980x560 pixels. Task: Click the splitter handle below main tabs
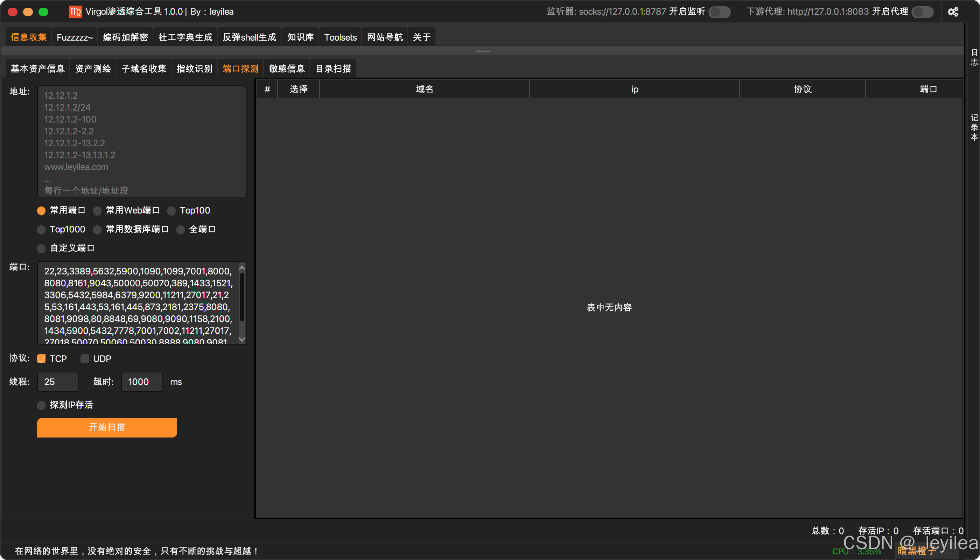coord(482,50)
